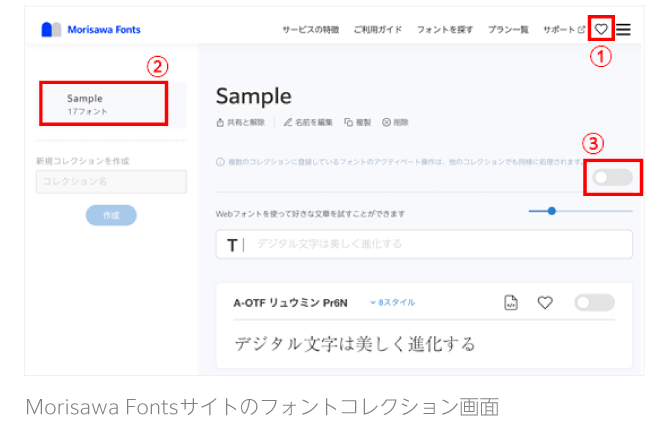670x445 pixels.
Task: Toggle activation for the whole Sample collection
Action: click(612, 177)
